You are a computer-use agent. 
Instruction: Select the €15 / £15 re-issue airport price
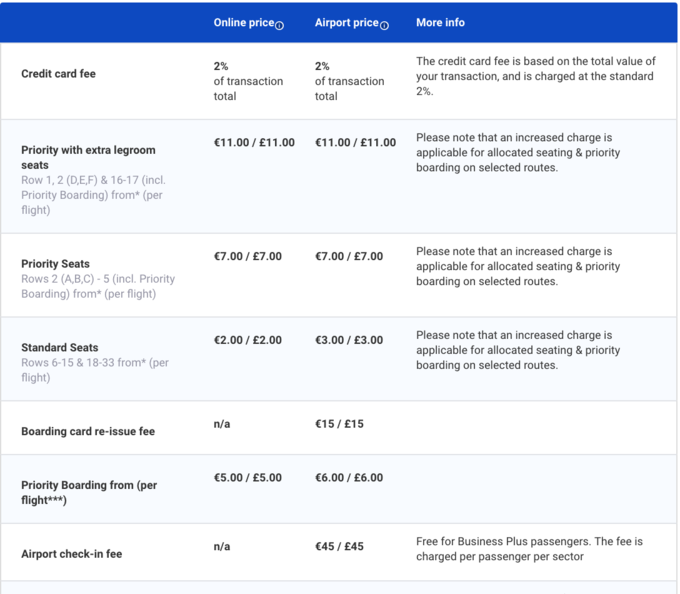(x=339, y=424)
